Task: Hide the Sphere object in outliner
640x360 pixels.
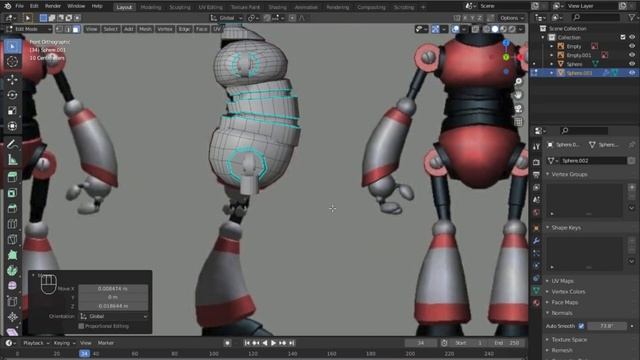Action: [x=632, y=64]
